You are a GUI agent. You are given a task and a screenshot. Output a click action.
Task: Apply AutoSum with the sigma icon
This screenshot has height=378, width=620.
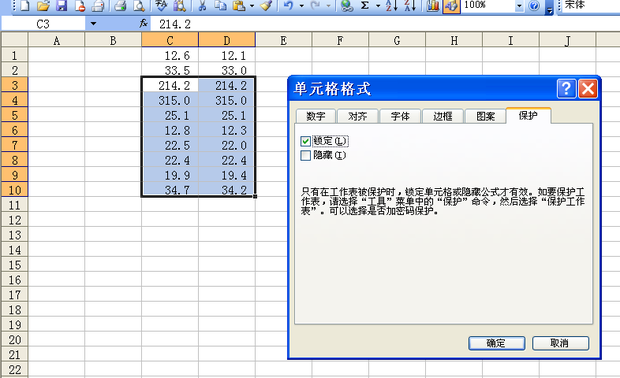point(365,5)
